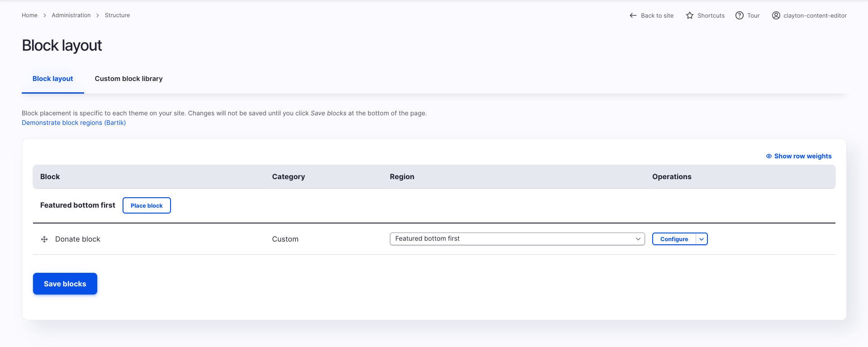868x347 pixels.
Task: Click the Shortcuts star icon
Action: tap(689, 15)
